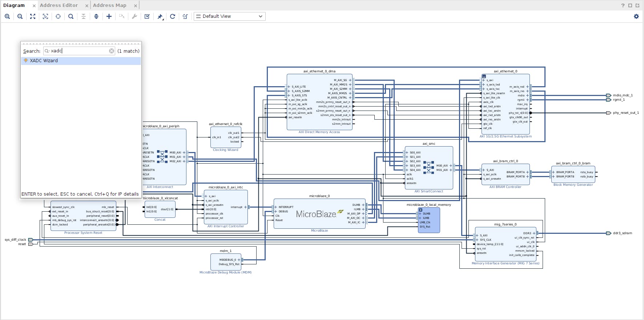
Task: Click the Expand/Collapse All up-down arrows
Action: (x=96, y=16)
